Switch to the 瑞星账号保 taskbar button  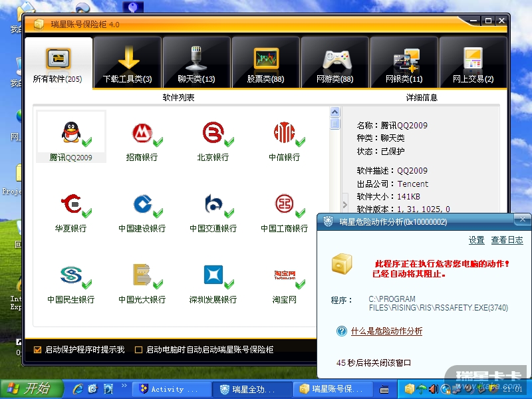(332, 389)
